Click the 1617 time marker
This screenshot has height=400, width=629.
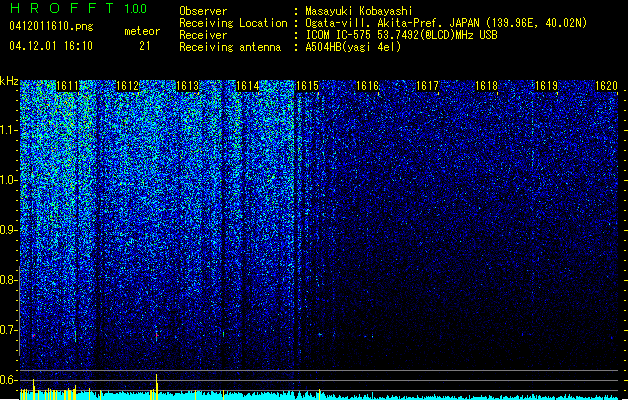[427, 86]
